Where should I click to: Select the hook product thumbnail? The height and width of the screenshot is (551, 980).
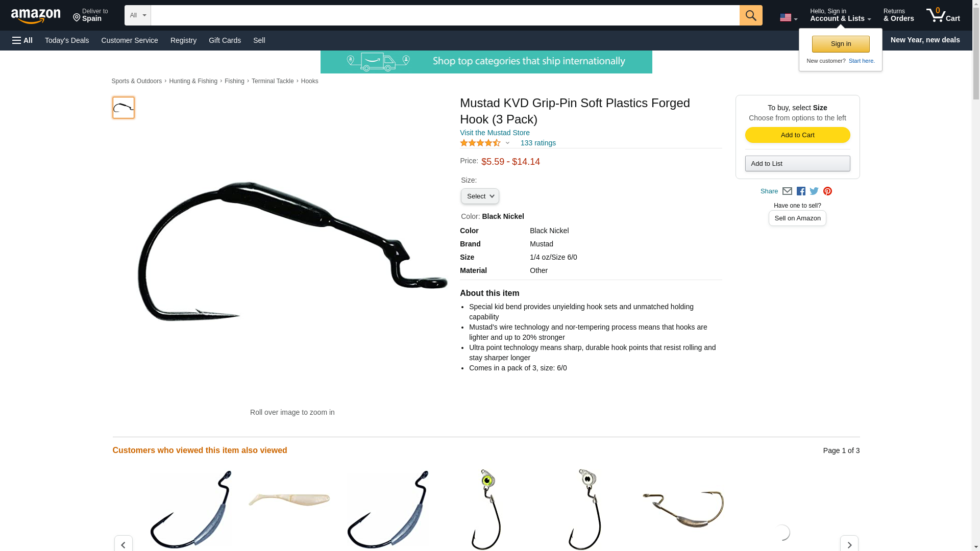tap(124, 108)
